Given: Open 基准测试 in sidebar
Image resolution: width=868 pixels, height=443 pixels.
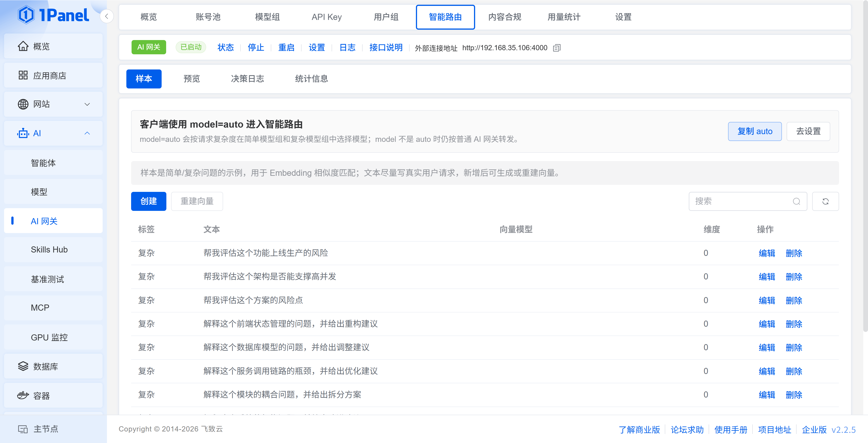Looking at the screenshot, I should [53, 279].
